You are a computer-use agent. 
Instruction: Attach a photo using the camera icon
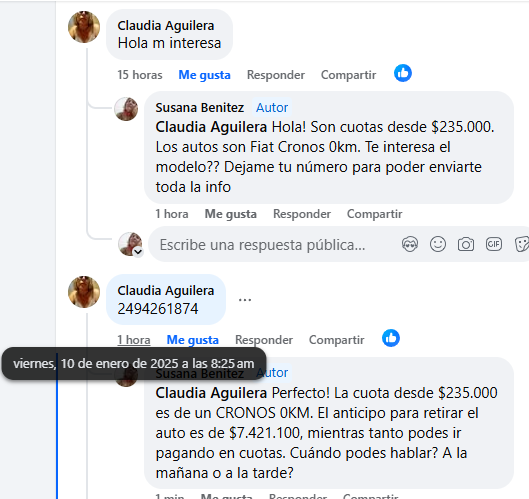[466, 244]
